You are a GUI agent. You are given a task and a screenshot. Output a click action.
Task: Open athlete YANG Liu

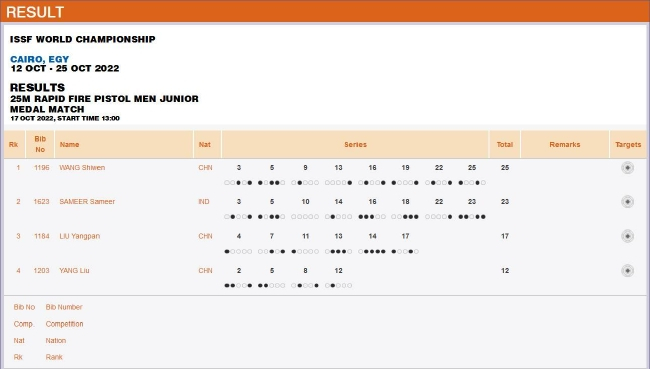point(74,270)
